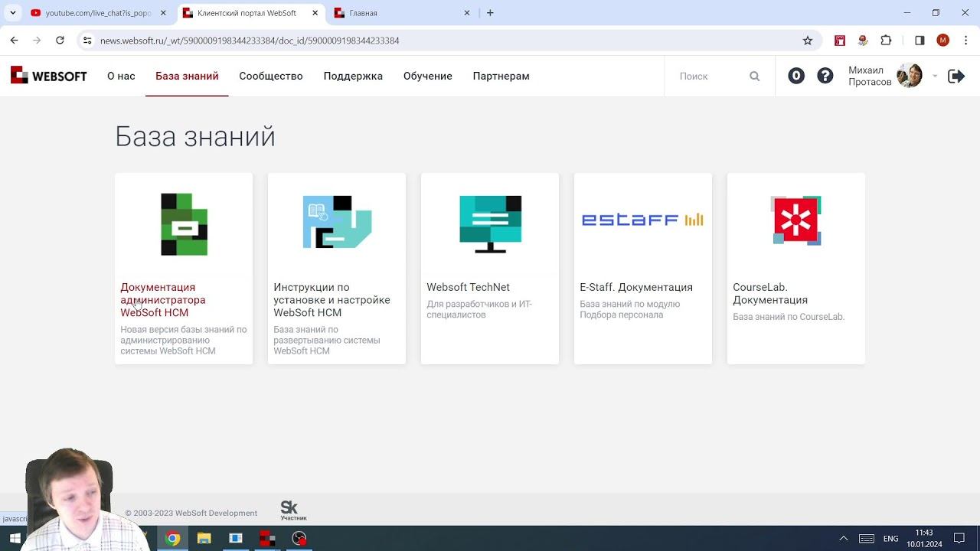View site information icon in address bar
This screenshot has width=980, height=551.
coord(87,41)
